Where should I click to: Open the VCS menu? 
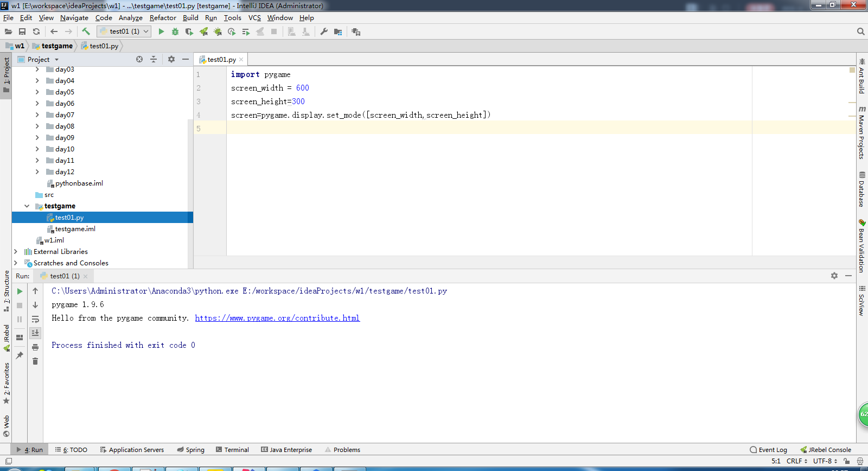coord(254,18)
